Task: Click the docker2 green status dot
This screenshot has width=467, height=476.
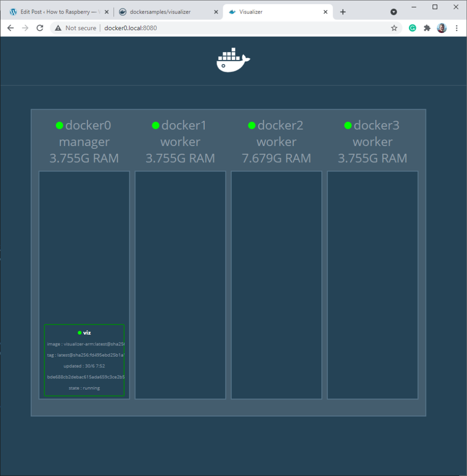Action: pyautogui.click(x=252, y=126)
